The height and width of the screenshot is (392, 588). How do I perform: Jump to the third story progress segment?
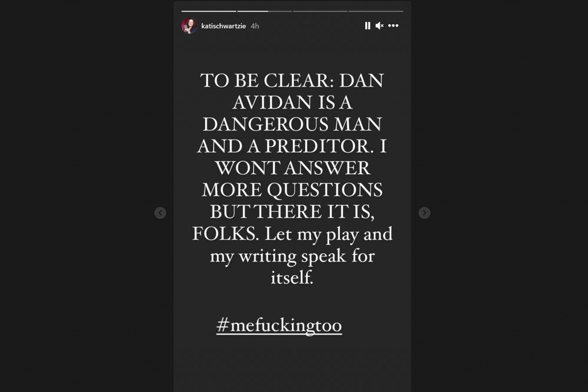click(320, 11)
